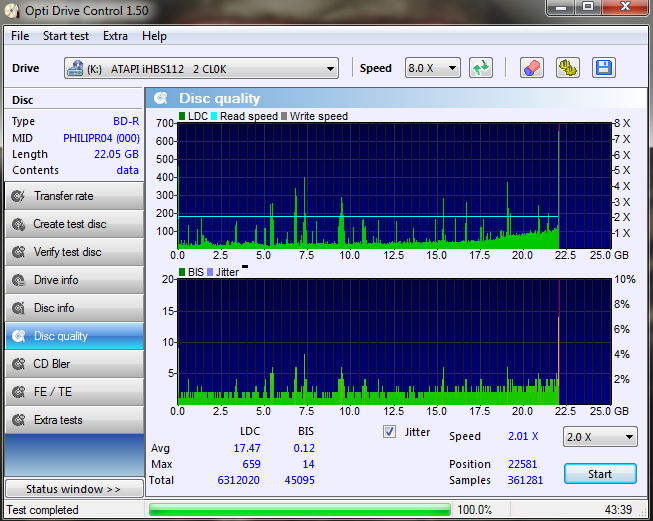Click the green test progress bar

[x=299, y=509]
